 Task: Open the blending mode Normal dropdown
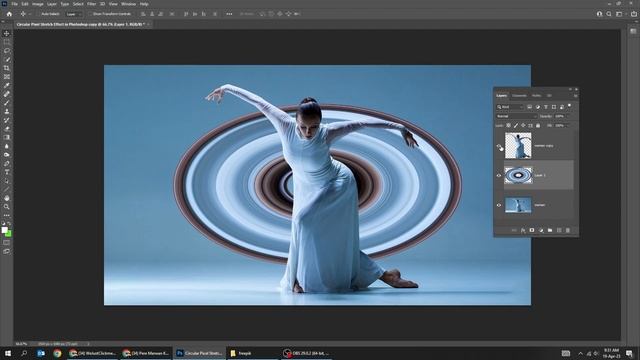point(516,116)
